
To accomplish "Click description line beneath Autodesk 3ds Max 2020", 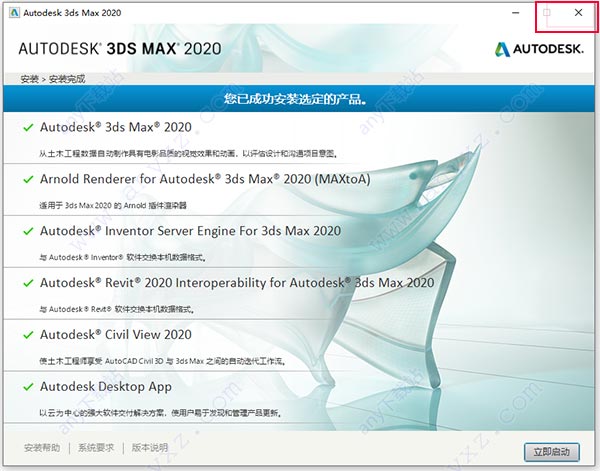I will click(188, 153).
